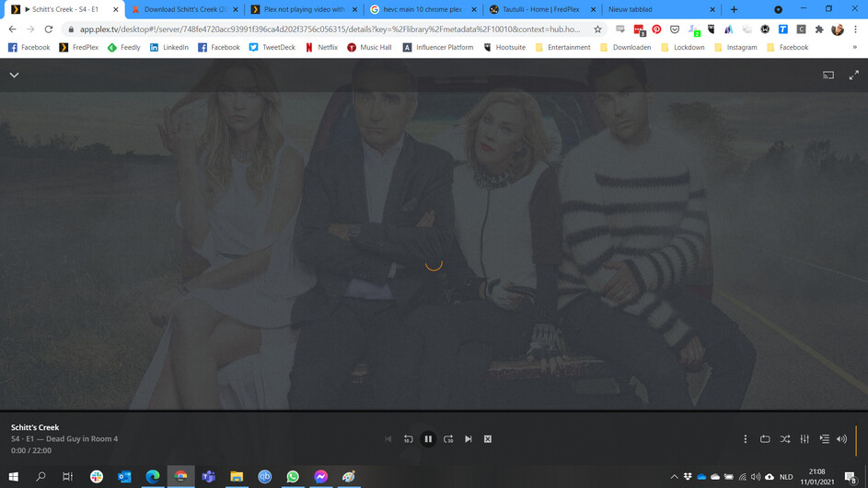The width and height of the screenshot is (868, 488).
Task: Open Slack from the taskbar
Action: coord(97,476)
